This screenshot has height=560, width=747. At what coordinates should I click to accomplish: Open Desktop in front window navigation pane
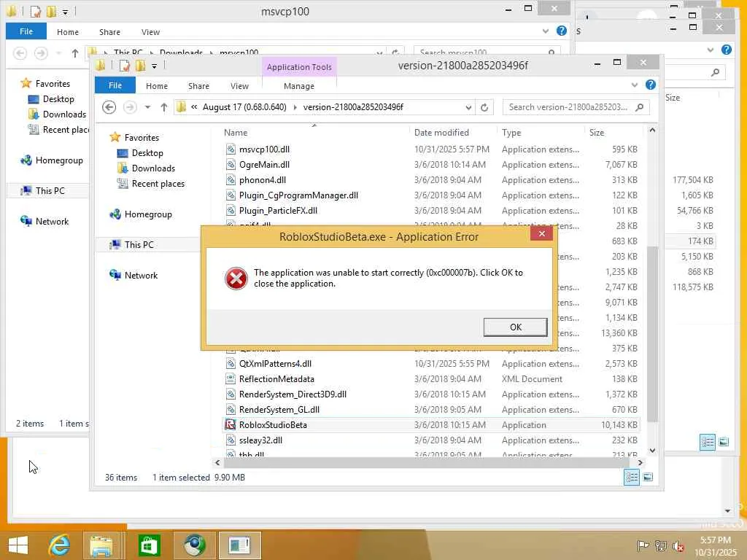pyautogui.click(x=147, y=153)
